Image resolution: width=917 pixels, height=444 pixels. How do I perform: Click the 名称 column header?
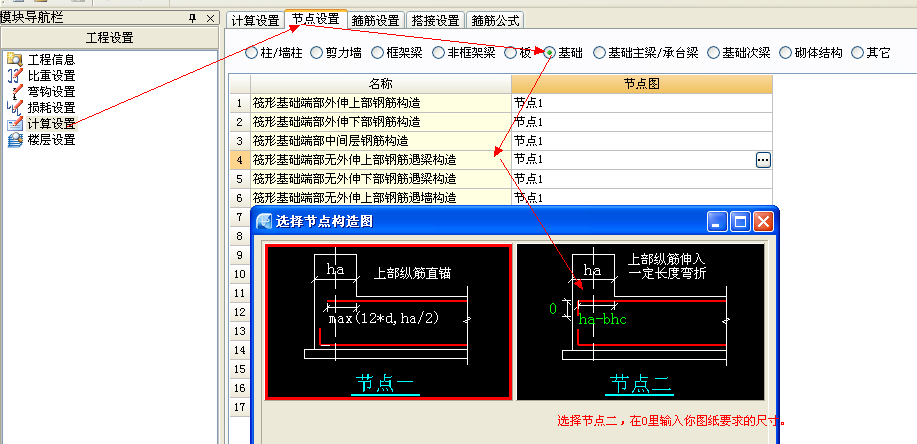pos(381,84)
